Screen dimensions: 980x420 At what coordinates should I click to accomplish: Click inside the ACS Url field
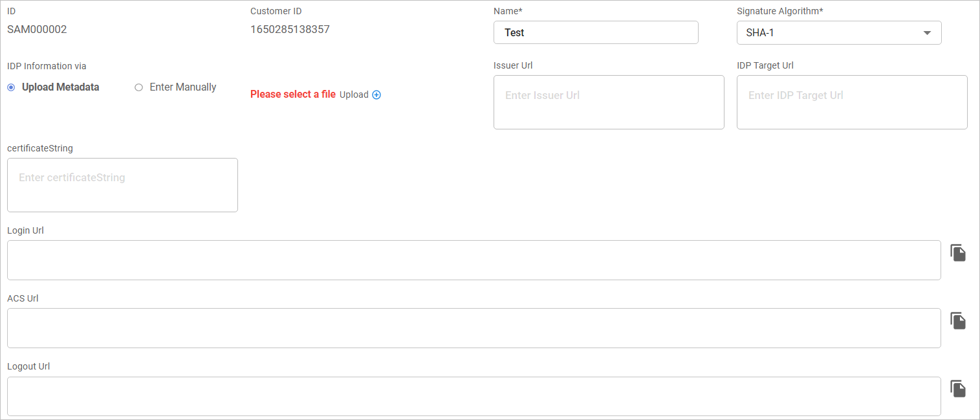click(x=474, y=328)
